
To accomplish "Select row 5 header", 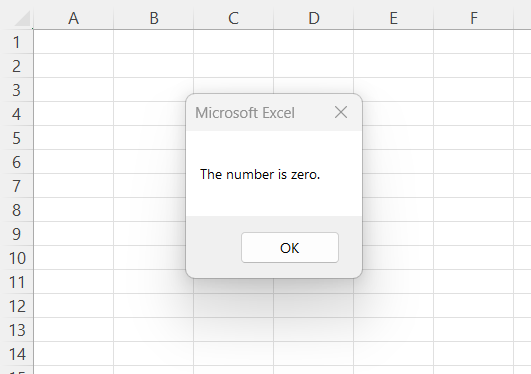I will tap(17, 138).
